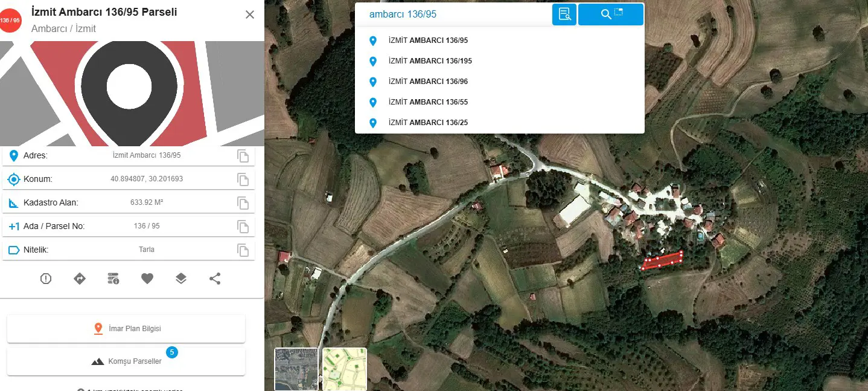868x391 pixels.
Task: Pick suggestion İZMİT AMBARCI 136/25
Action: tap(500, 123)
